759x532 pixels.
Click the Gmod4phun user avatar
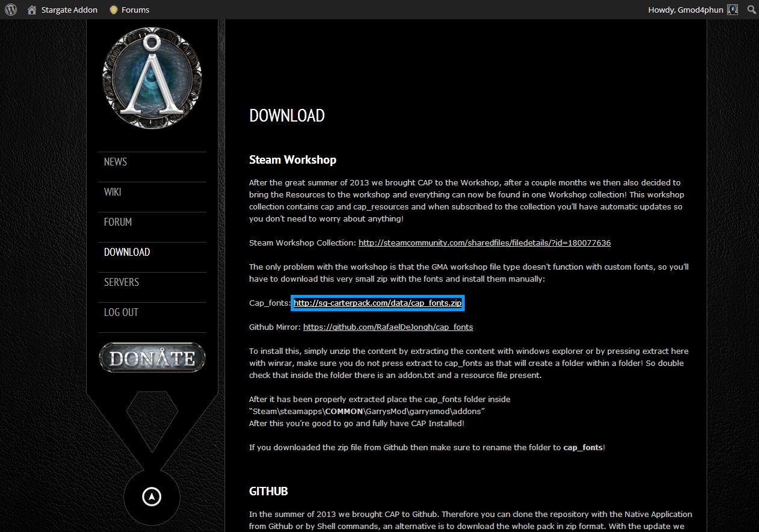click(733, 10)
